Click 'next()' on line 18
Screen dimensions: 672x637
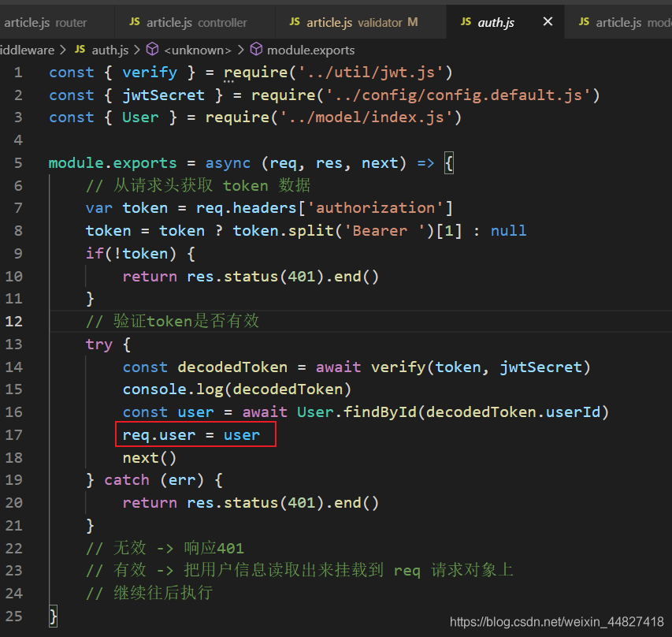point(150,458)
